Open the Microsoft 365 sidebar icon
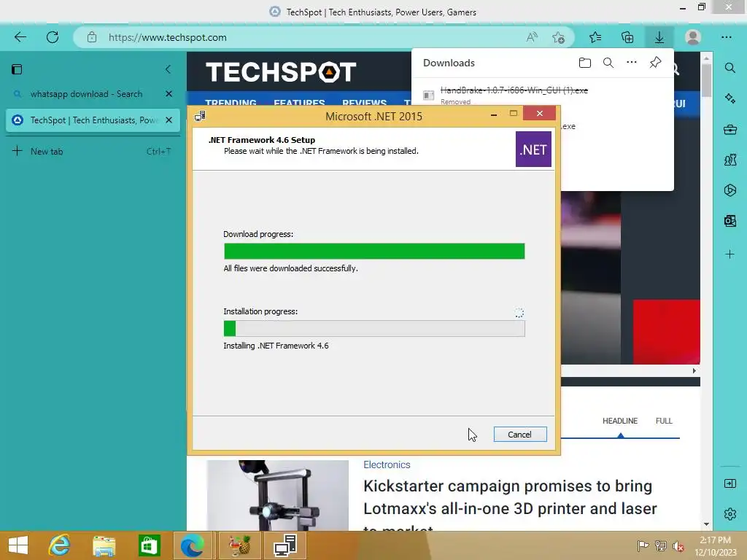The image size is (747, 560). point(729,190)
